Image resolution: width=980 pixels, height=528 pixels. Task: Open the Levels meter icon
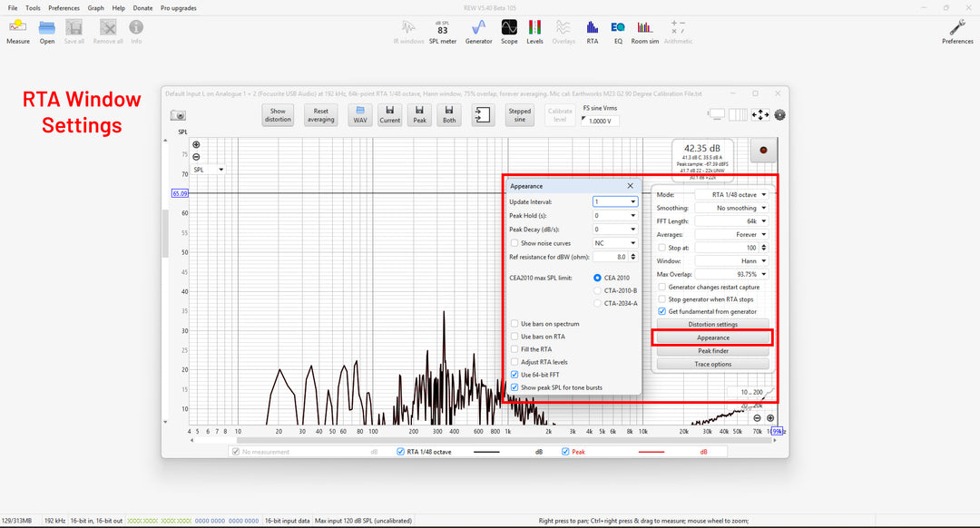tap(534, 30)
